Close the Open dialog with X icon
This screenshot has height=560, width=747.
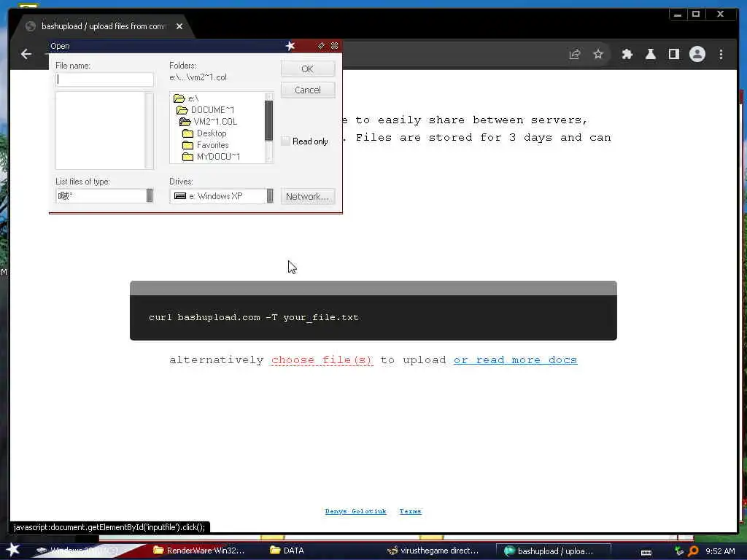click(x=334, y=46)
